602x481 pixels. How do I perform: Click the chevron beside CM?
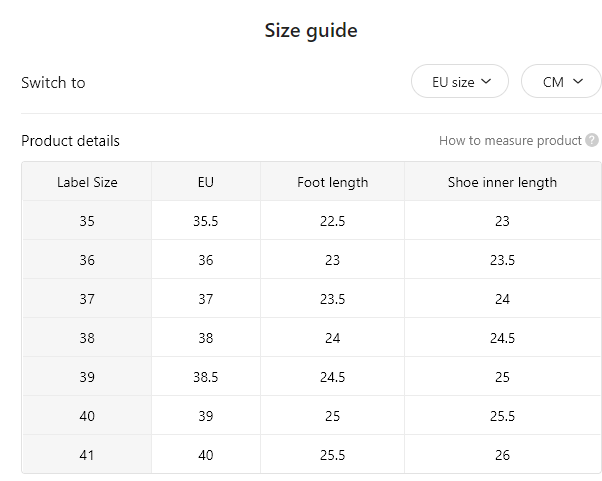point(578,81)
